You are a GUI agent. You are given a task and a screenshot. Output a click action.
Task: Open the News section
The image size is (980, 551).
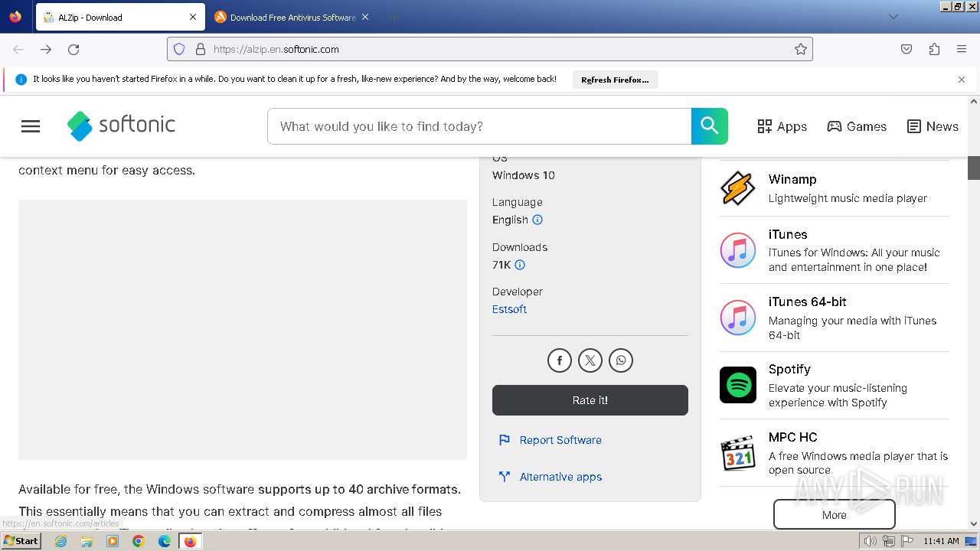coord(933,126)
